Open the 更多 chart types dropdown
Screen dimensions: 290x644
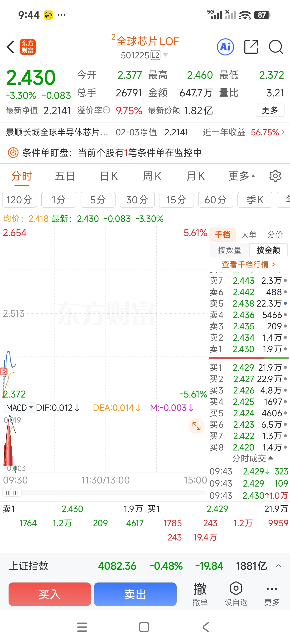point(242,176)
